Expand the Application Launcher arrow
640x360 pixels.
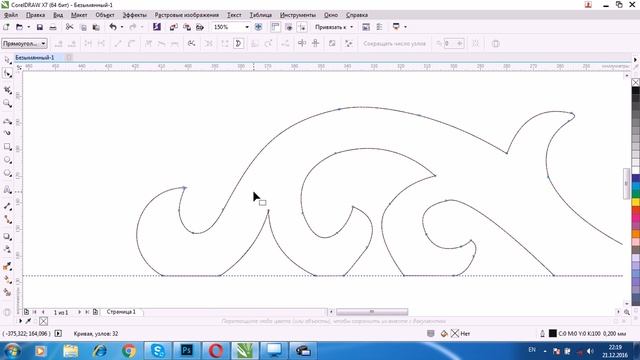(405, 27)
